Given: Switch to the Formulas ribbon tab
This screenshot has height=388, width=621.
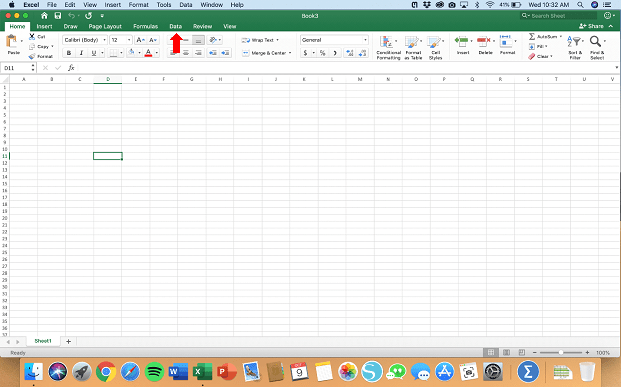Looking at the screenshot, I should (x=145, y=26).
